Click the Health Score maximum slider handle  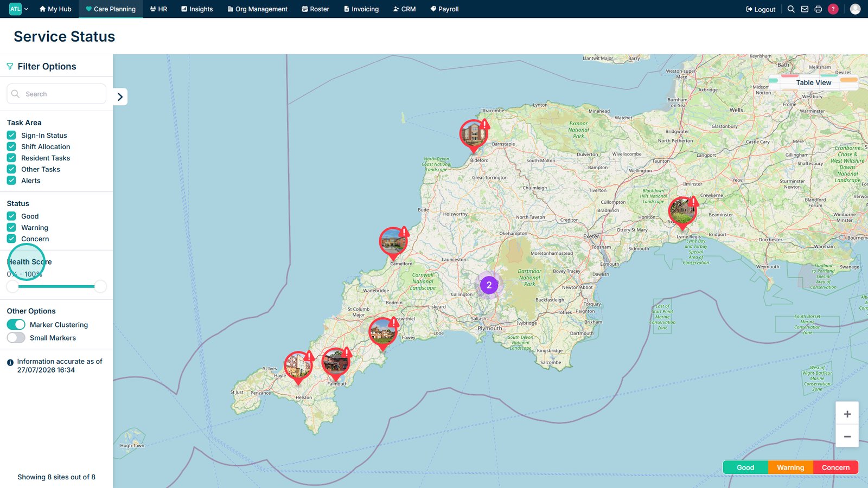click(x=100, y=286)
